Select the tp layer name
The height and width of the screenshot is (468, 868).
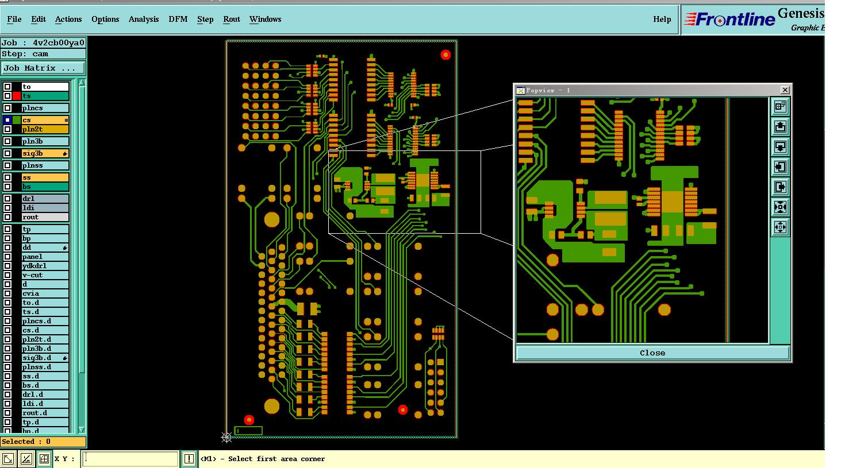[x=45, y=229]
